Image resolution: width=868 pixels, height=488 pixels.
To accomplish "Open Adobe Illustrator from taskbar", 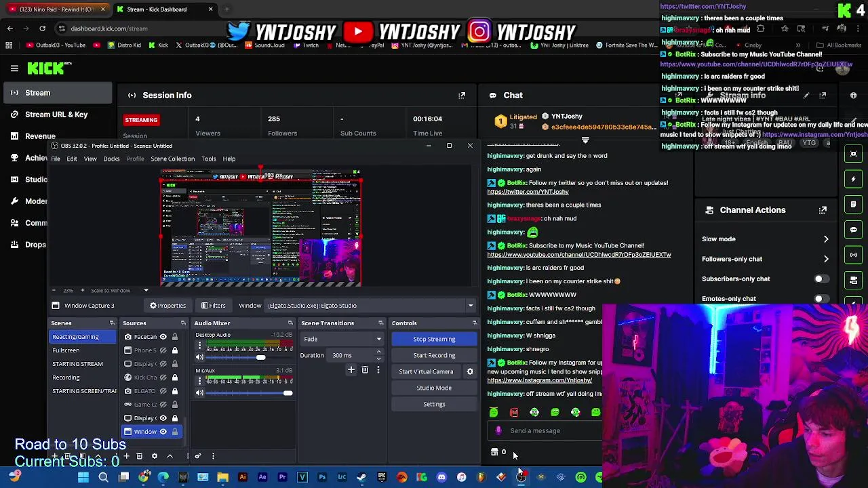I will click(x=243, y=477).
